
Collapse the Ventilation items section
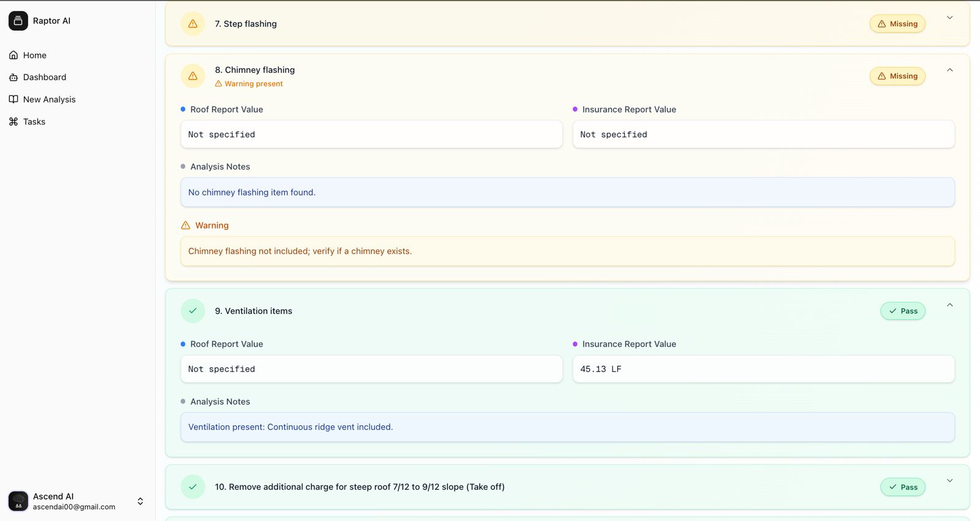[x=949, y=305]
